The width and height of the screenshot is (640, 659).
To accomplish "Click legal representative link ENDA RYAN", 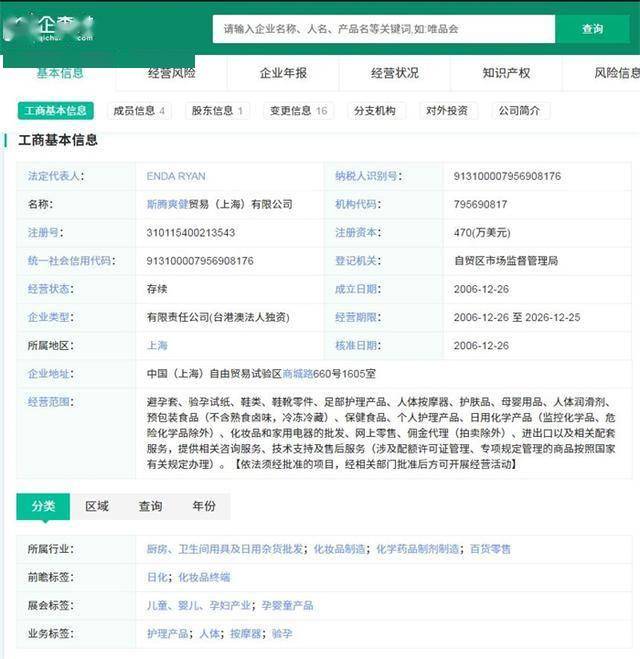I will pyautogui.click(x=176, y=177).
